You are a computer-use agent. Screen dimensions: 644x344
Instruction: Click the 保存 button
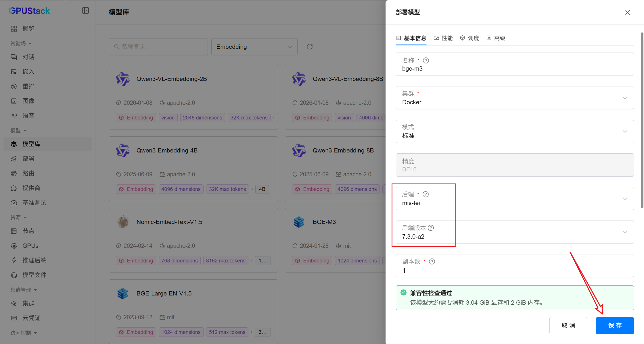[x=615, y=325]
